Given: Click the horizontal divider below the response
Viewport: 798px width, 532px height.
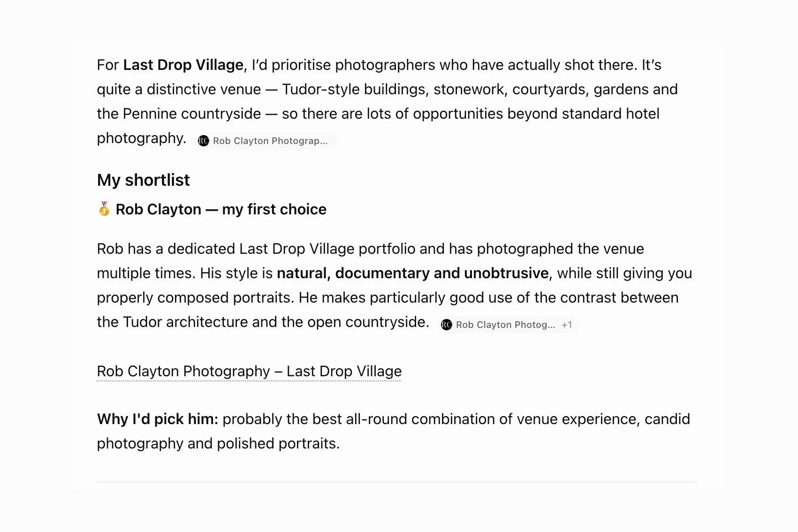Looking at the screenshot, I should (397, 481).
